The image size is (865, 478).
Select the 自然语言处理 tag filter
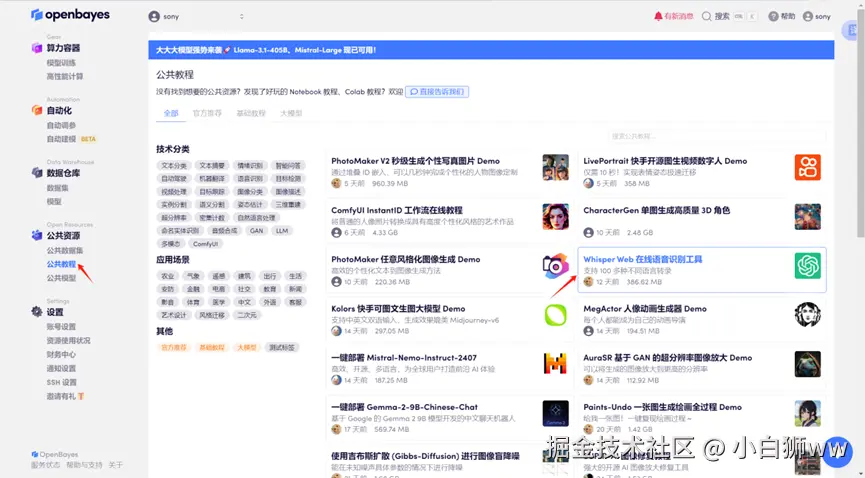pyautogui.click(x=257, y=218)
